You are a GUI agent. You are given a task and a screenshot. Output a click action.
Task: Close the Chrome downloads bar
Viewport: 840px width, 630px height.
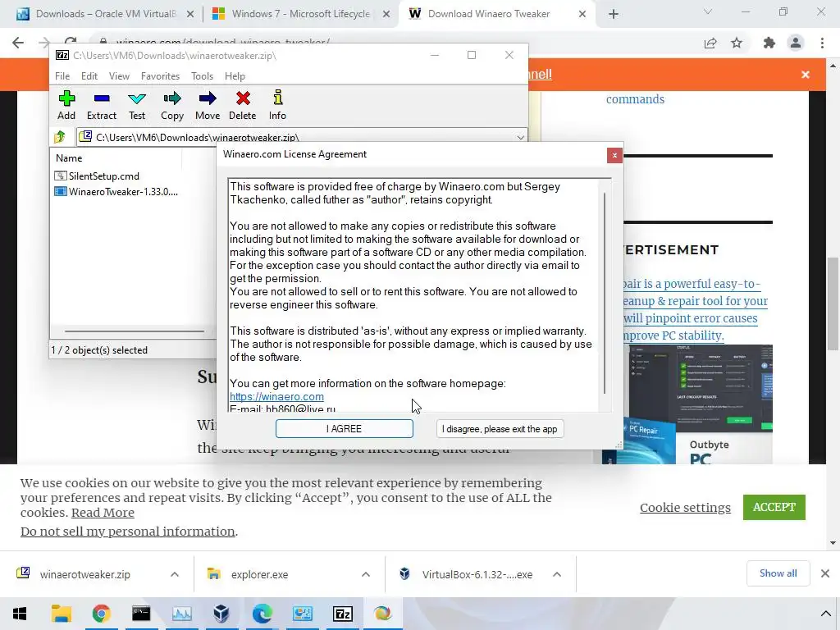click(825, 573)
